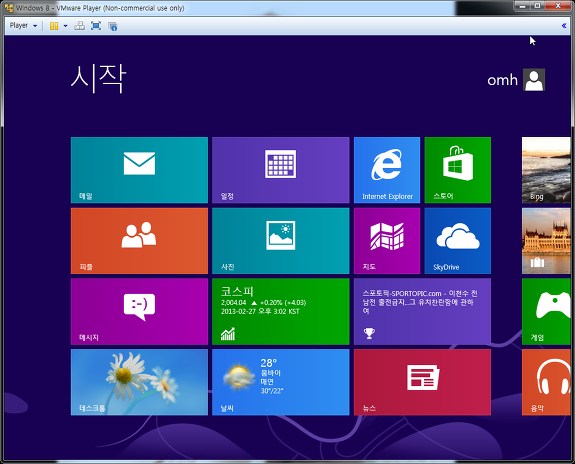
Task: Expand the power options dropdown arrow
Action: point(65,26)
